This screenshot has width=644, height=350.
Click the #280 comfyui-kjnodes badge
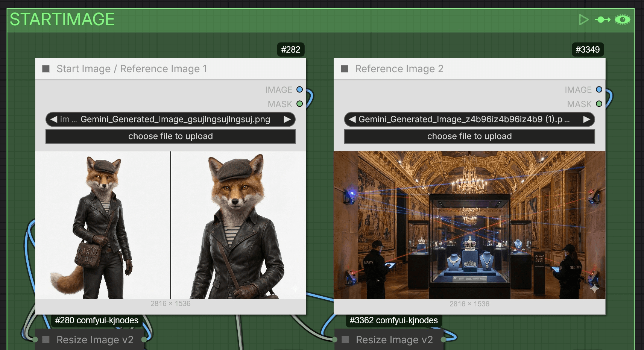tap(97, 320)
